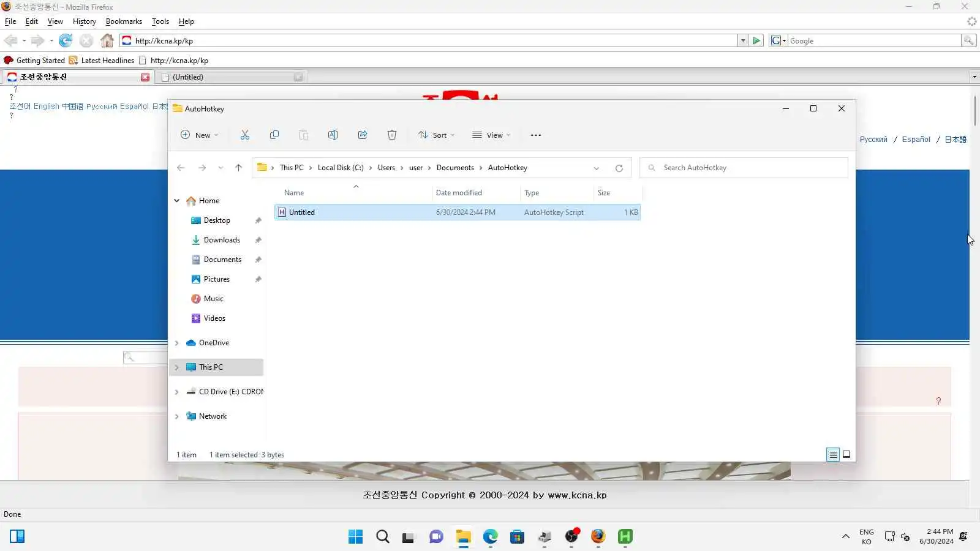Switch to details view in status bar
Image resolution: width=980 pixels, height=551 pixels.
pos(833,454)
